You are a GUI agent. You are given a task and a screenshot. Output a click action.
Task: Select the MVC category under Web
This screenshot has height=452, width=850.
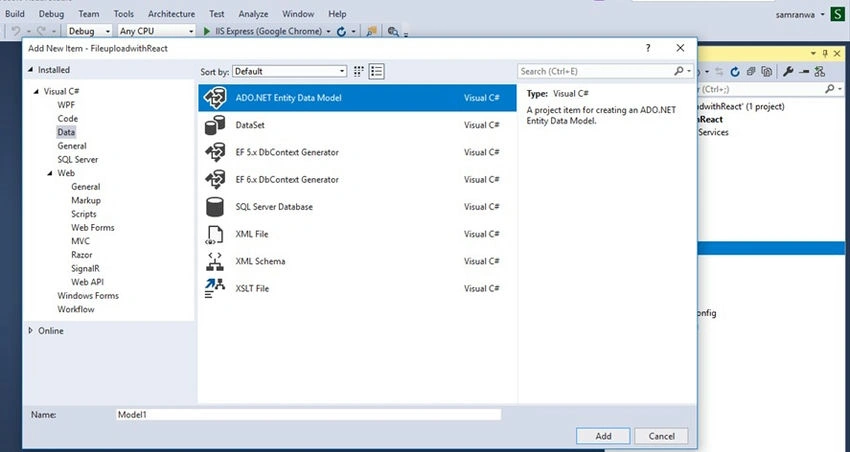[80, 241]
